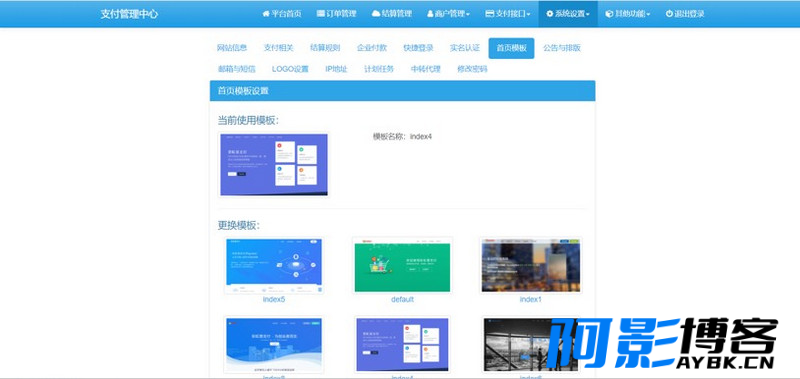
Task: Expand the 支付接口 dropdown caret
Action: 529,14
